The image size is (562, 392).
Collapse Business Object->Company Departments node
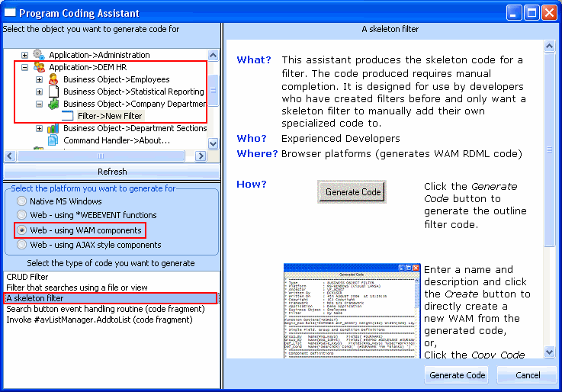[39, 104]
